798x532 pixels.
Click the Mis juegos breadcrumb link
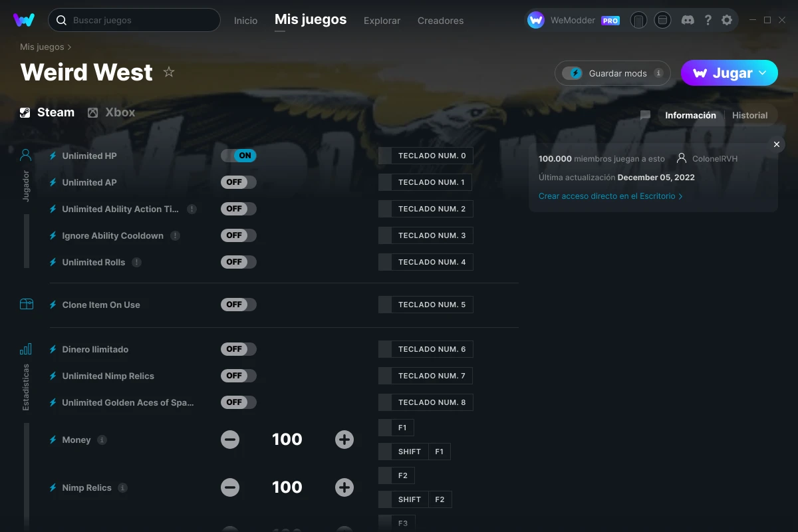click(x=42, y=47)
